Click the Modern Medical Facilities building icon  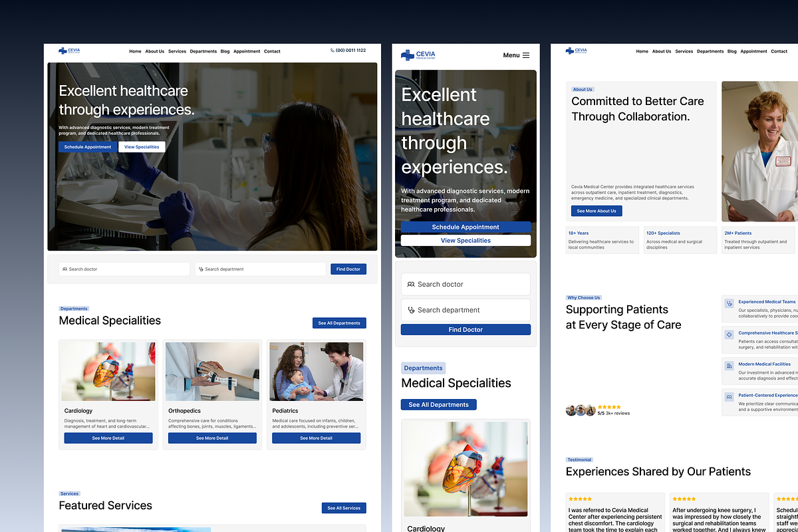(x=730, y=366)
